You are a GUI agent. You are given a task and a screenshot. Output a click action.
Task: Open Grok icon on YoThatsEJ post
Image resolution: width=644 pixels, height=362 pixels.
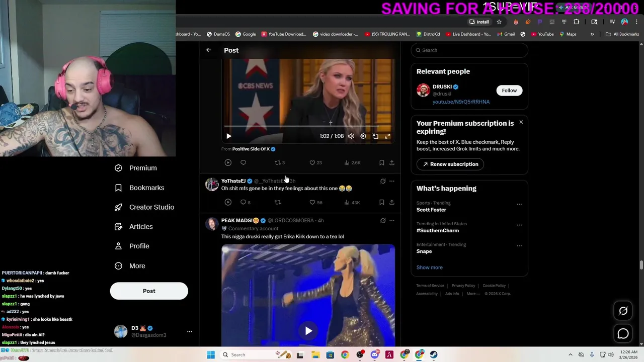[383, 181]
